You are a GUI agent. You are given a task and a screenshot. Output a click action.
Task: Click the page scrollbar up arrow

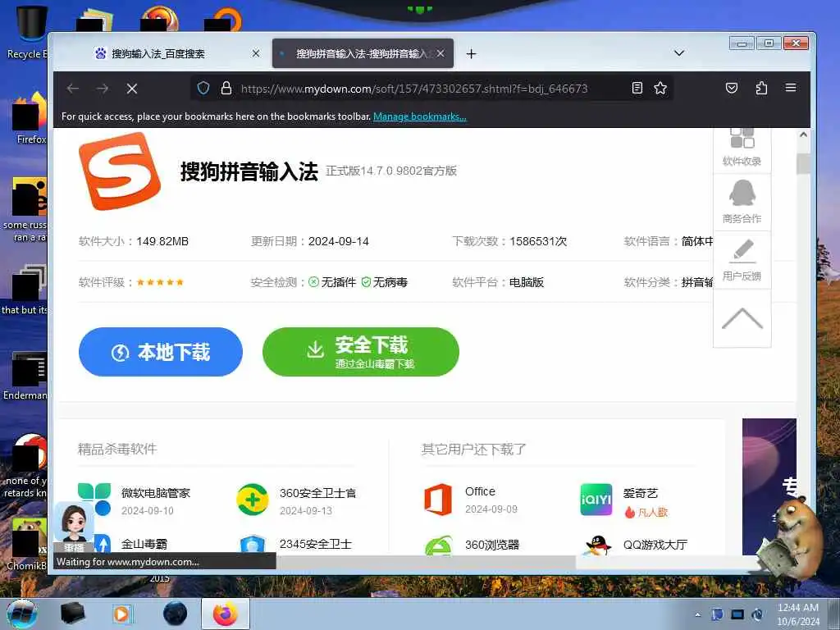803,135
